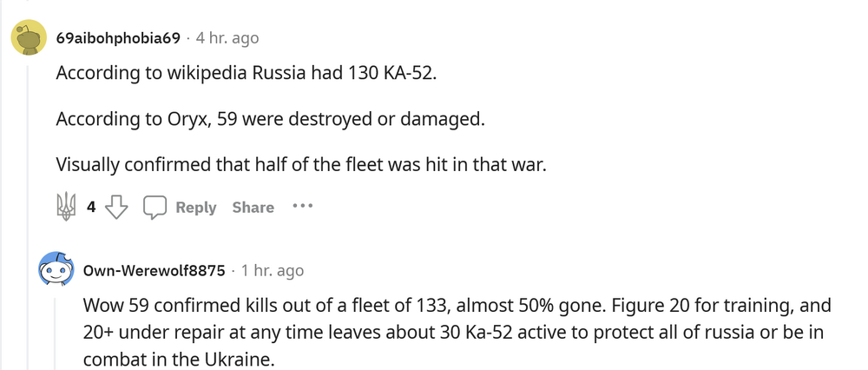
Task: Click the "Visually confirmed" sentence
Action: (x=300, y=163)
